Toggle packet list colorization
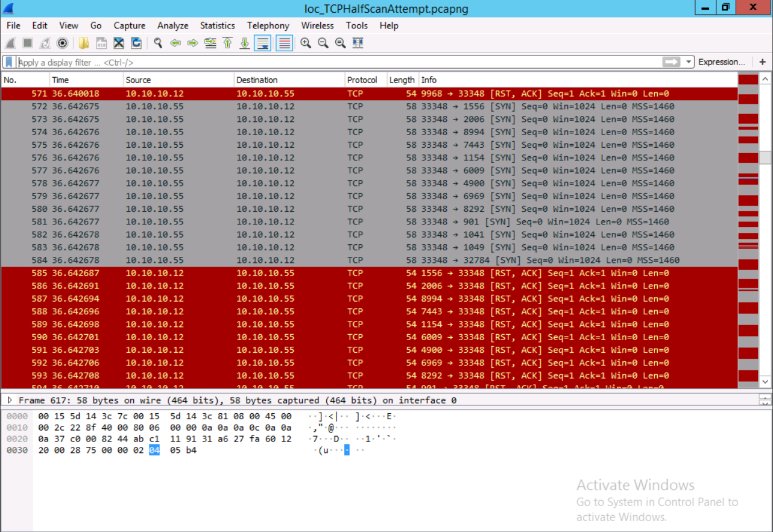 (285, 43)
